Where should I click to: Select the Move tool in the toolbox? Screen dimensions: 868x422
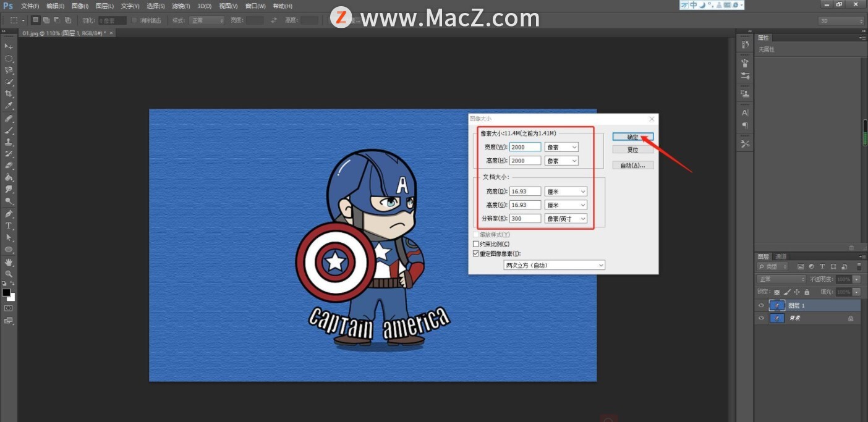9,46
